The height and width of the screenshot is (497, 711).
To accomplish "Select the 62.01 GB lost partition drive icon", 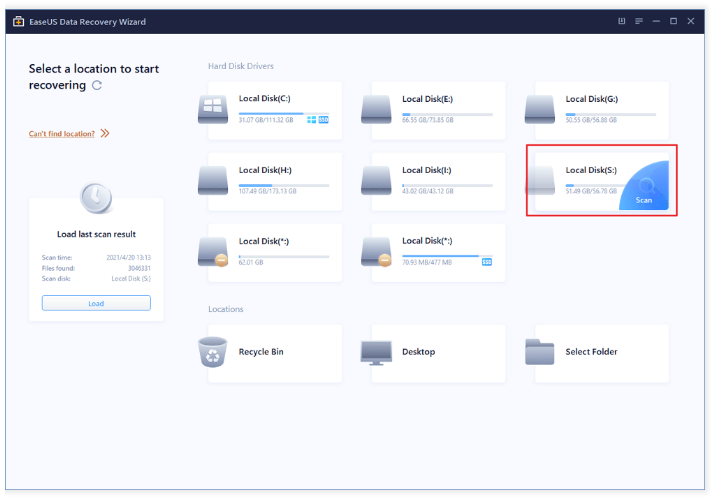I will (x=213, y=251).
